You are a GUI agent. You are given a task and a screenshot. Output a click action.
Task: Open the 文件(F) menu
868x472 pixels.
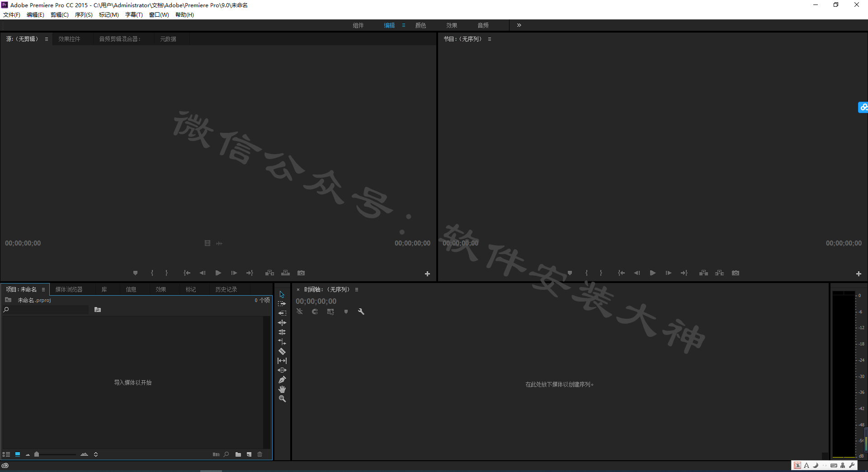(x=12, y=15)
